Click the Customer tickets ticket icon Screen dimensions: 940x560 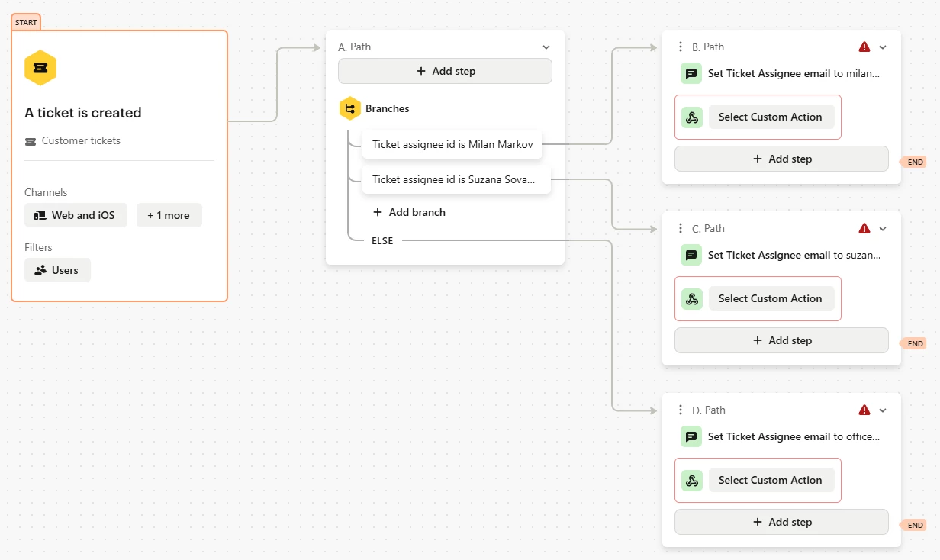(x=31, y=141)
